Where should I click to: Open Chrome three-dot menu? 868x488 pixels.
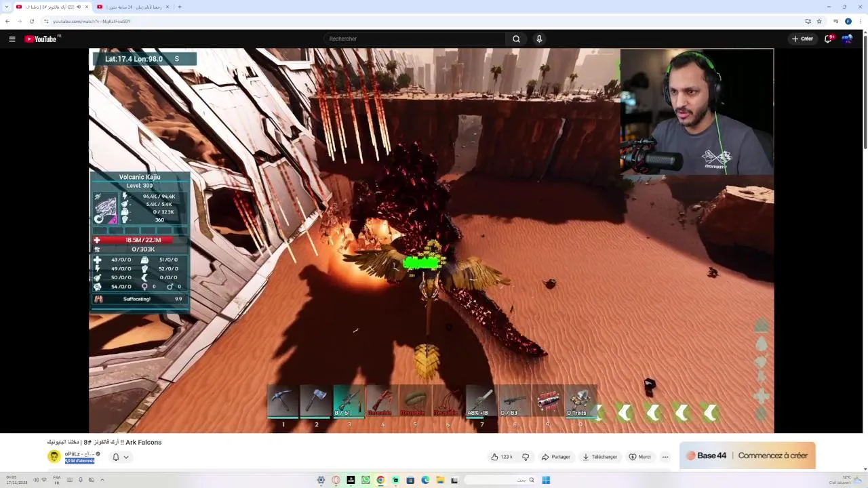(860, 21)
